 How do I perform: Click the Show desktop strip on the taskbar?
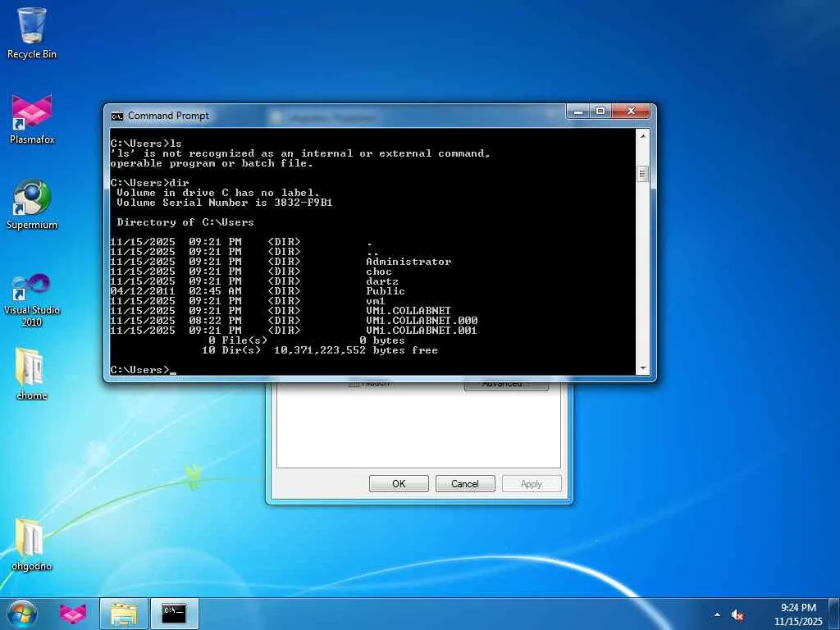coord(834,614)
